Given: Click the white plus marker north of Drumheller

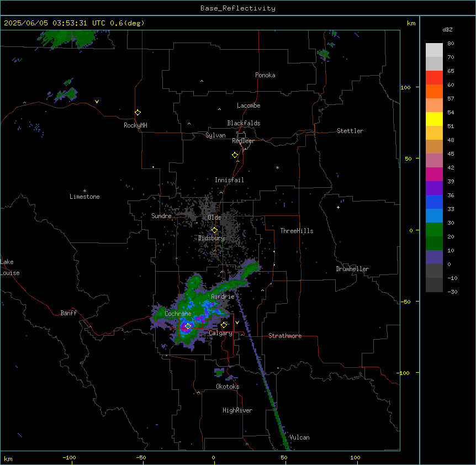Looking at the screenshot, I should 338,207.
